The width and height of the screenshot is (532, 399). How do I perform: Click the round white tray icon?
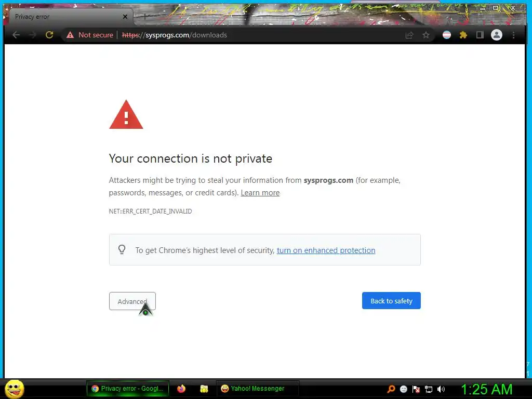pos(403,389)
